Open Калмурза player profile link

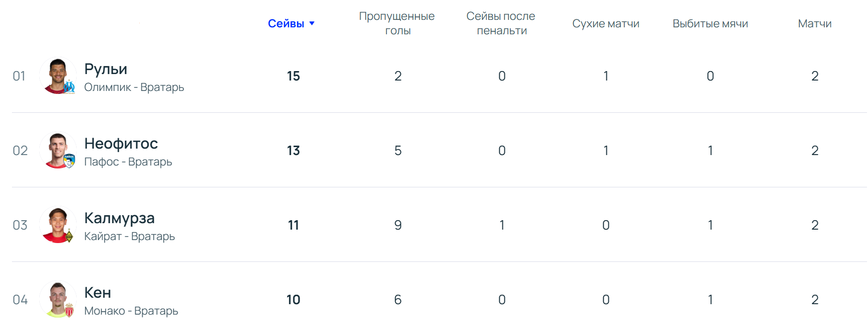coord(119,218)
